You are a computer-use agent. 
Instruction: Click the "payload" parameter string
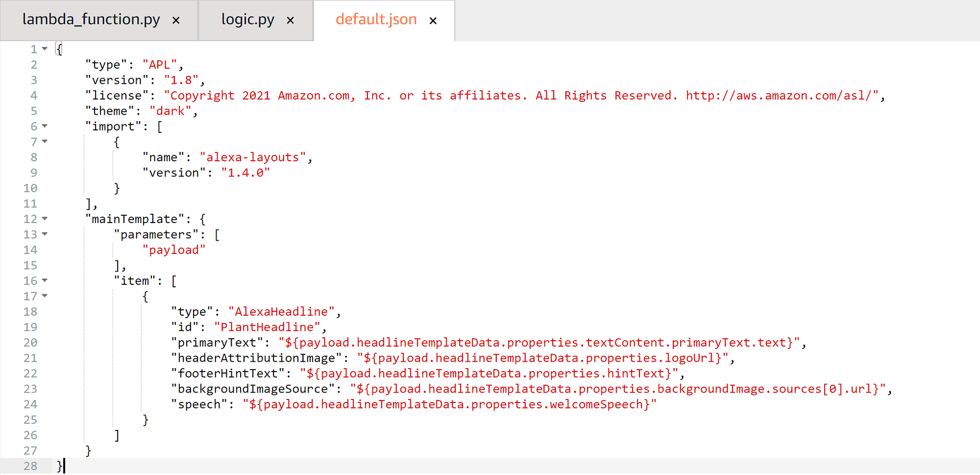click(x=174, y=250)
